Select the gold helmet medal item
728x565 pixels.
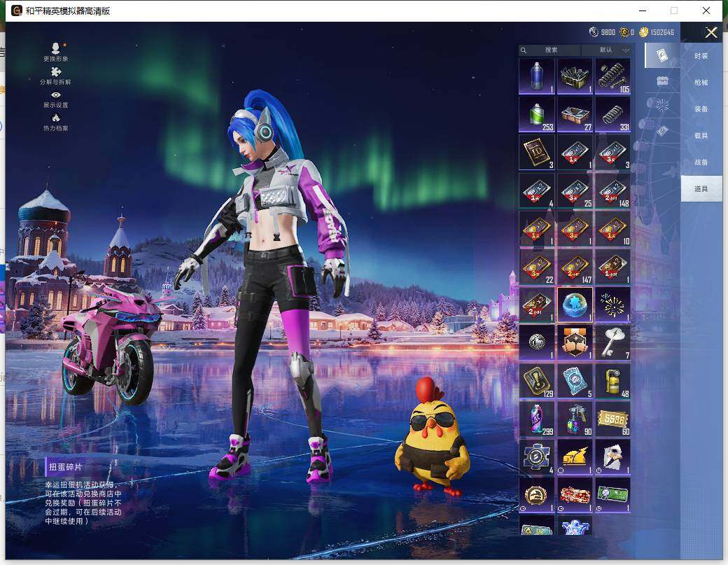pos(537,495)
